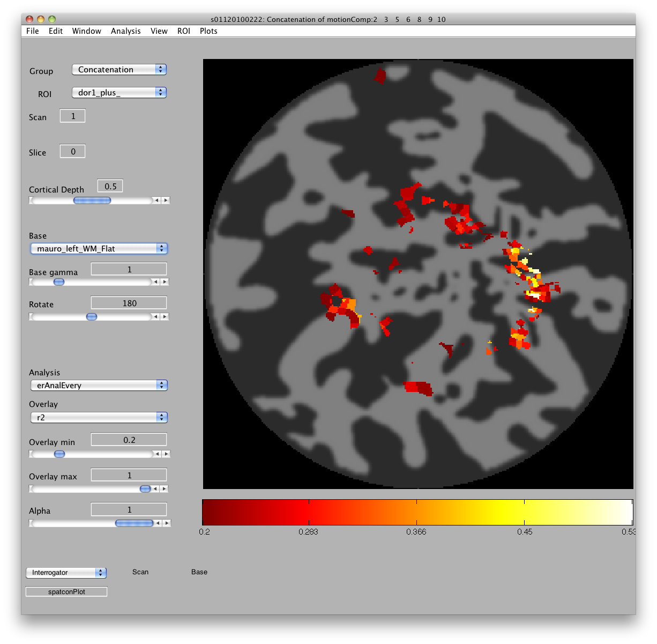This screenshot has width=657, height=644.
Task: Open the Plots menu
Action: pyautogui.click(x=208, y=31)
